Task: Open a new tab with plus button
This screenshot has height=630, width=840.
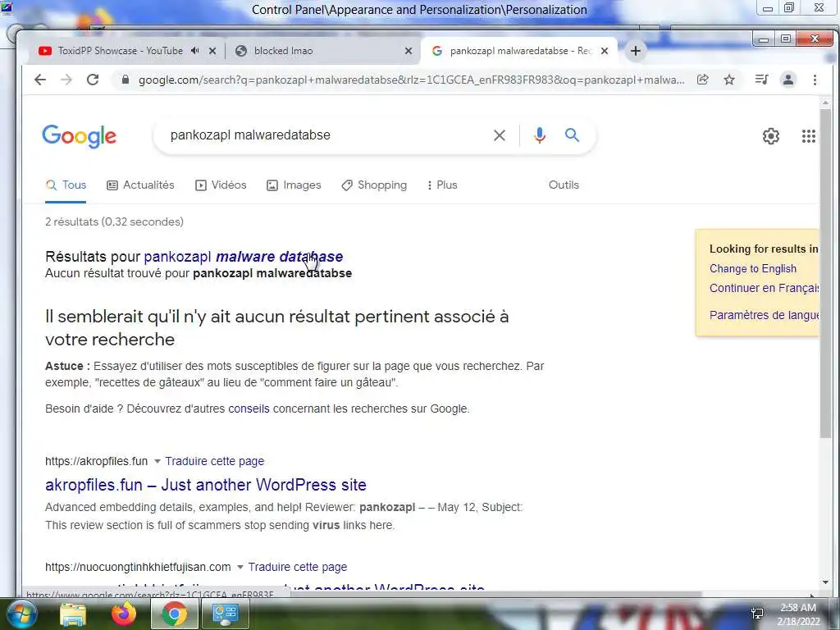Action: pos(636,51)
